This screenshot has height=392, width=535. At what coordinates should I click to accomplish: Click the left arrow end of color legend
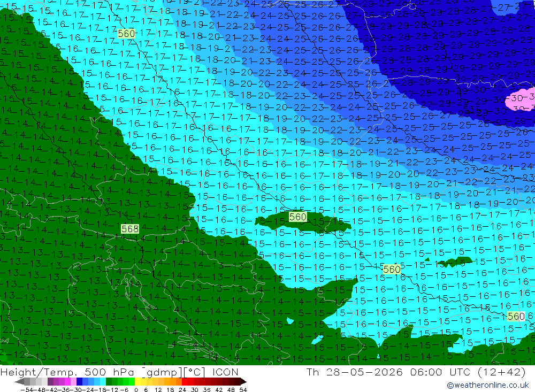click(x=19, y=381)
